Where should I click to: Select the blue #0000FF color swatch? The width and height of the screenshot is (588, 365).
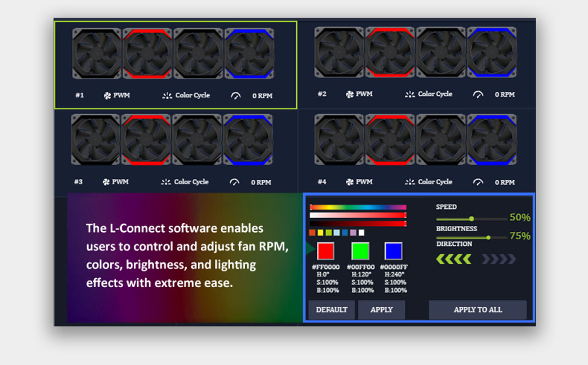(x=393, y=251)
